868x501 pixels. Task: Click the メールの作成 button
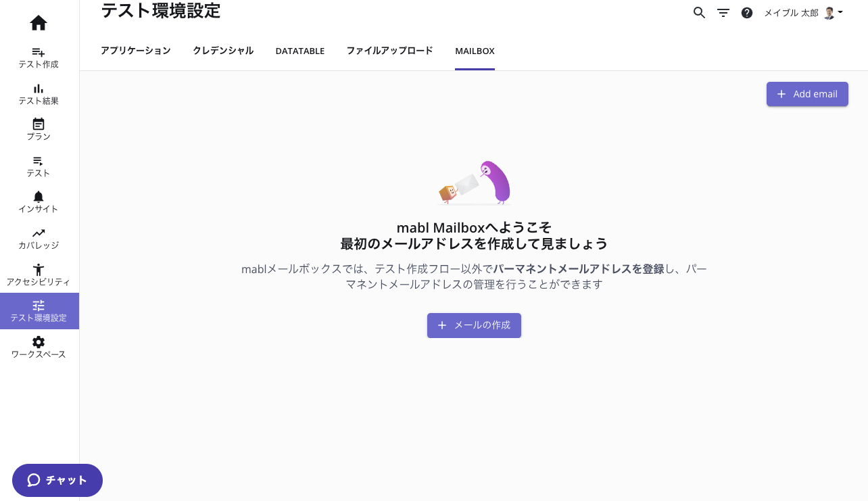point(474,325)
